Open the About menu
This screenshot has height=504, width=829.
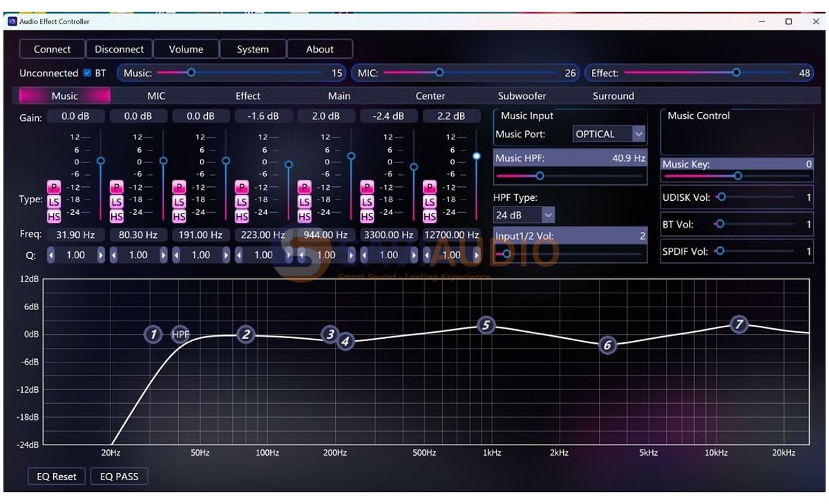point(320,49)
